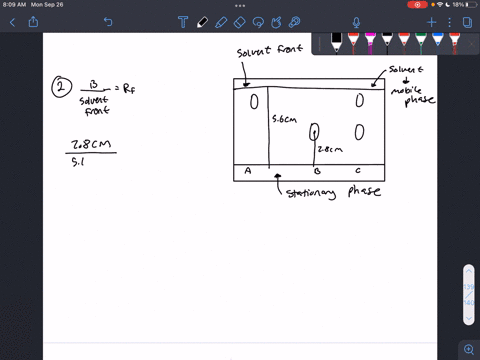
Task: Tap the circled number 2
Action: 61,87
